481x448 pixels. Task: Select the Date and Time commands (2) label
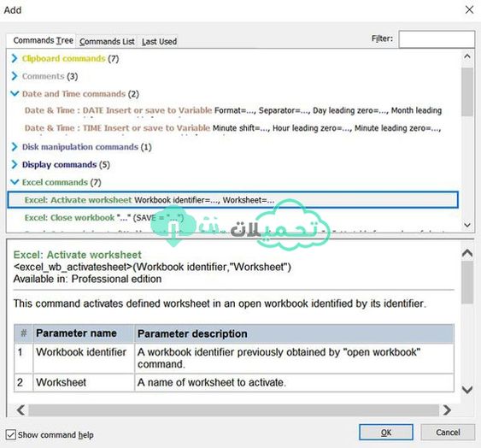click(x=80, y=94)
